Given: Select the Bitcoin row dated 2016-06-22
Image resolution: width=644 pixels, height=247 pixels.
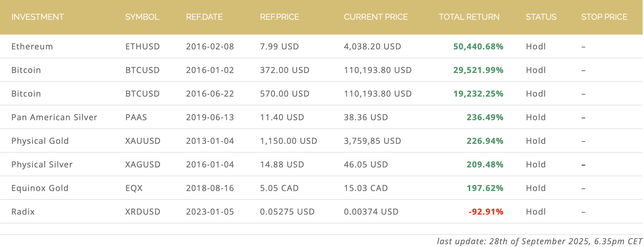Looking at the screenshot, I should click(321, 94).
